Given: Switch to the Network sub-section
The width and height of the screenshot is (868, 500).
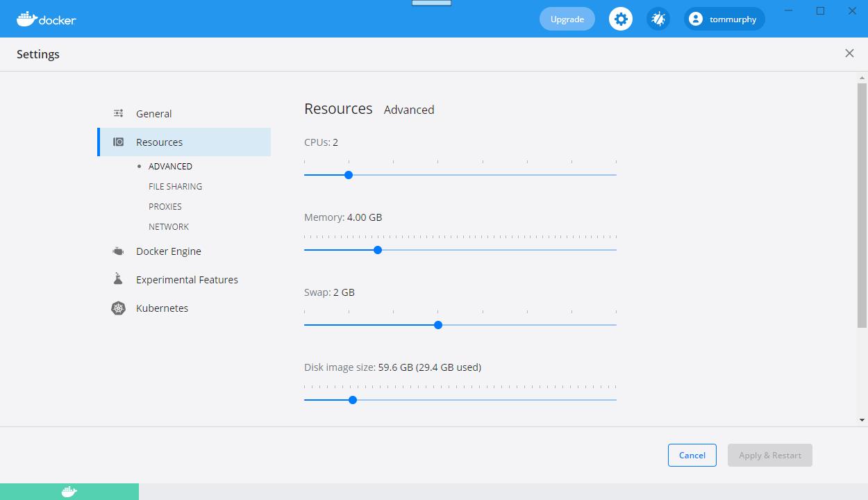Looking at the screenshot, I should [x=169, y=227].
